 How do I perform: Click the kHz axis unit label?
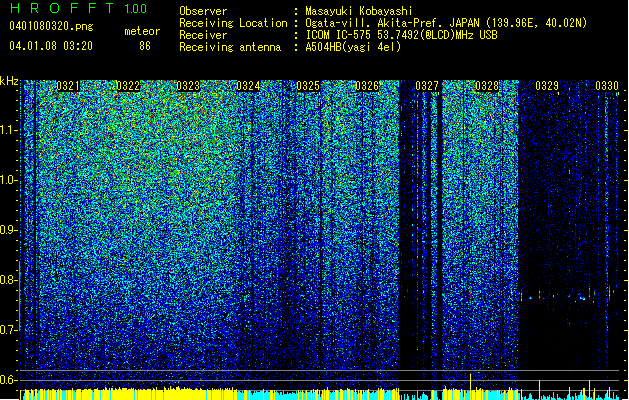pos(9,81)
